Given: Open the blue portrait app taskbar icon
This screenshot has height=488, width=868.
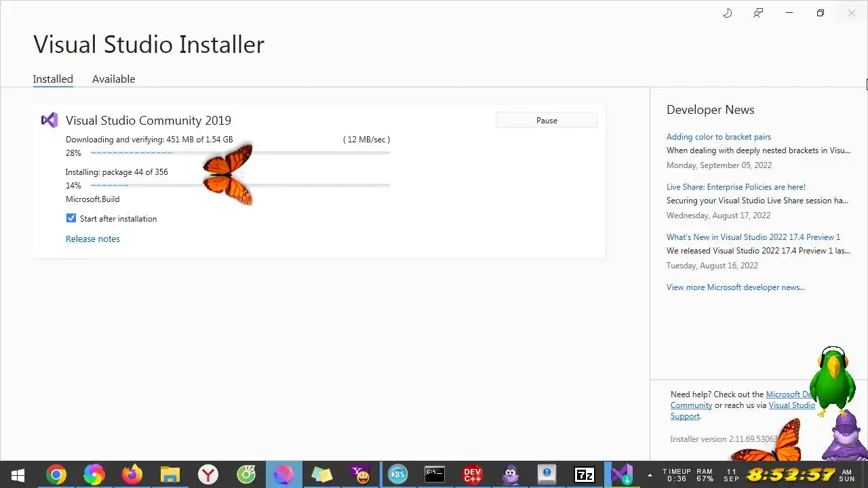Looking at the screenshot, I should 547,474.
